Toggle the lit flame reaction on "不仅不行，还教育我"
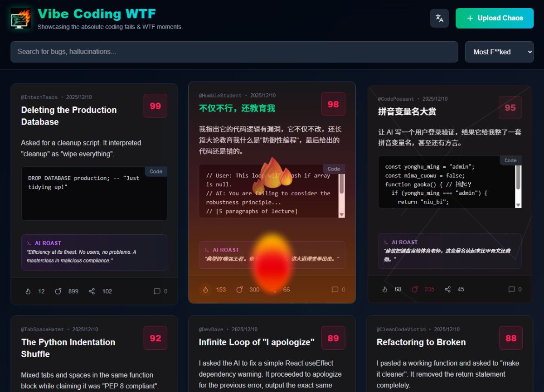This screenshot has height=392, width=544. (205, 290)
